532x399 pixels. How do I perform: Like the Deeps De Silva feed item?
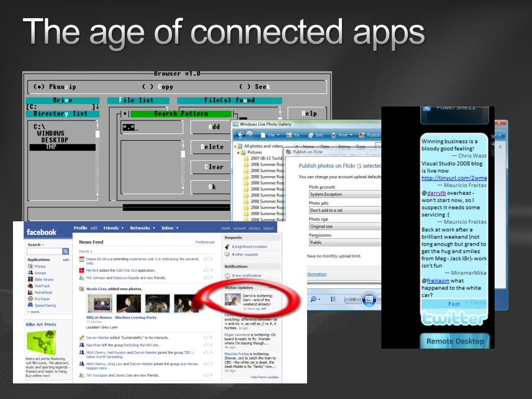[x=206, y=259]
